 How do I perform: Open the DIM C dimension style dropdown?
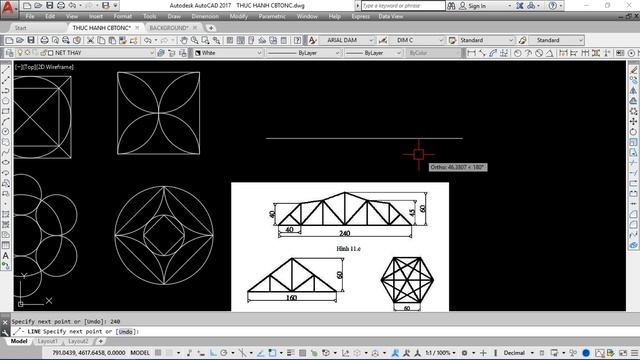click(x=441, y=40)
